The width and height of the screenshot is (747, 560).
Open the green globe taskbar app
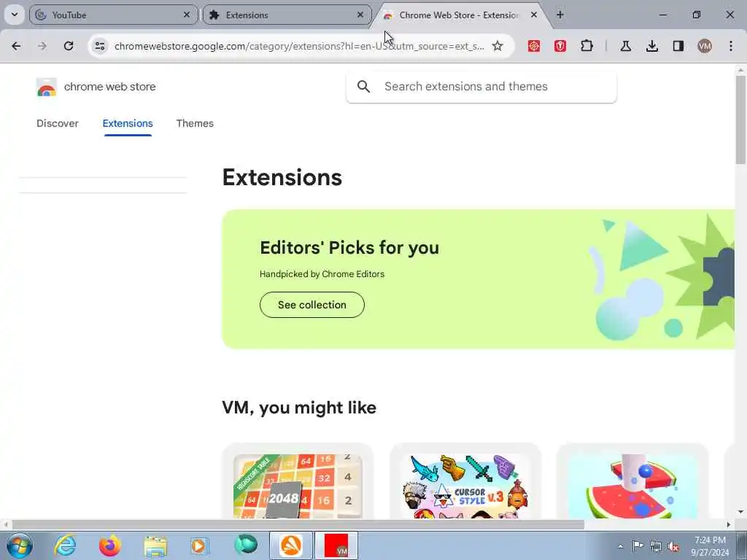click(x=246, y=545)
